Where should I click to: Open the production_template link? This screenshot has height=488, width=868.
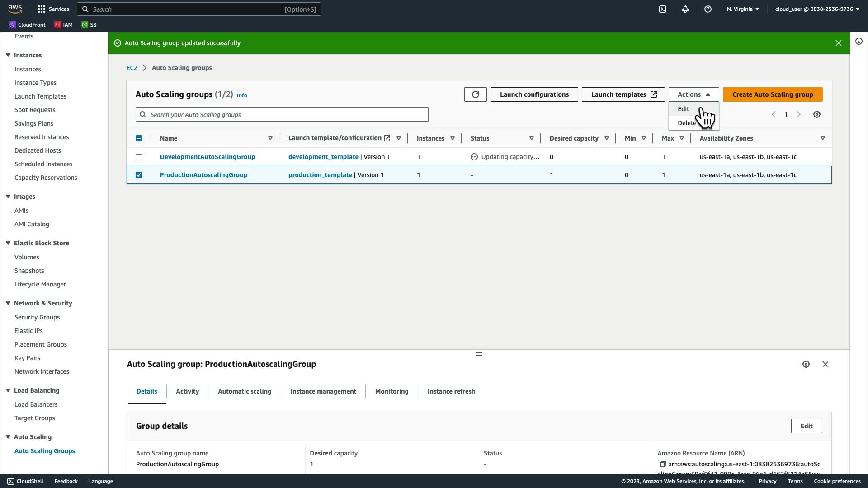[x=320, y=175]
